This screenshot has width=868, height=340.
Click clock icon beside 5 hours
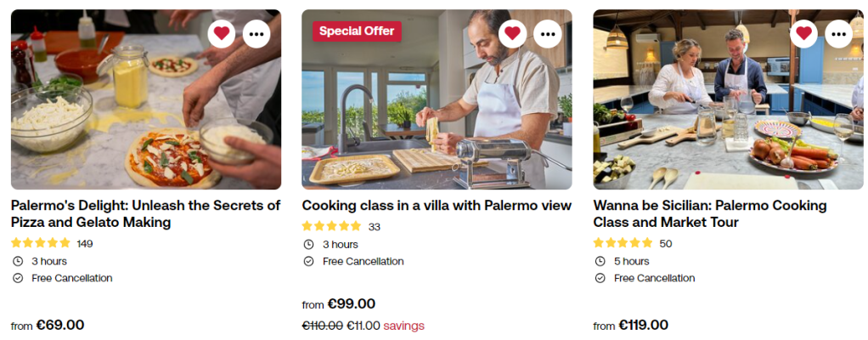tap(600, 261)
